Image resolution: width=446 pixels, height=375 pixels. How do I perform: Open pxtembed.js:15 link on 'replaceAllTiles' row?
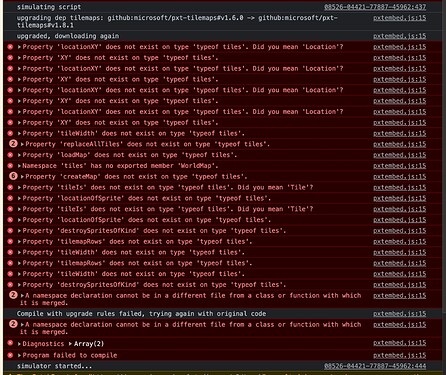point(400,144)
